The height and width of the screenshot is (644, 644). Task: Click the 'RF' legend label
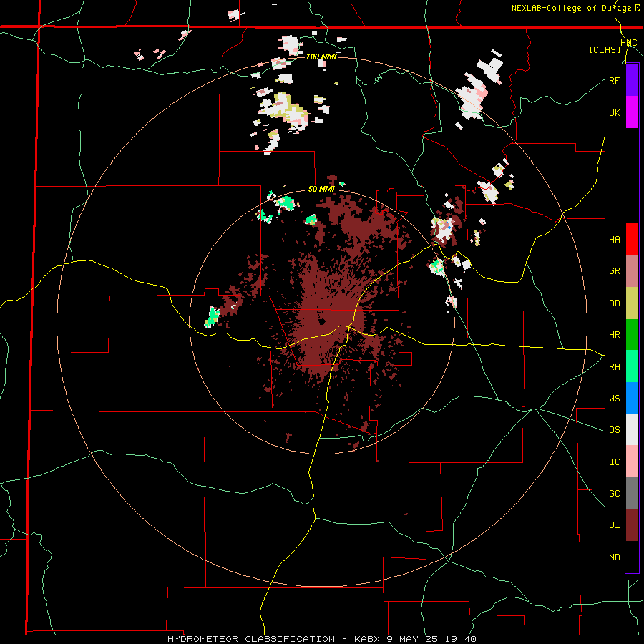[614, 80]
